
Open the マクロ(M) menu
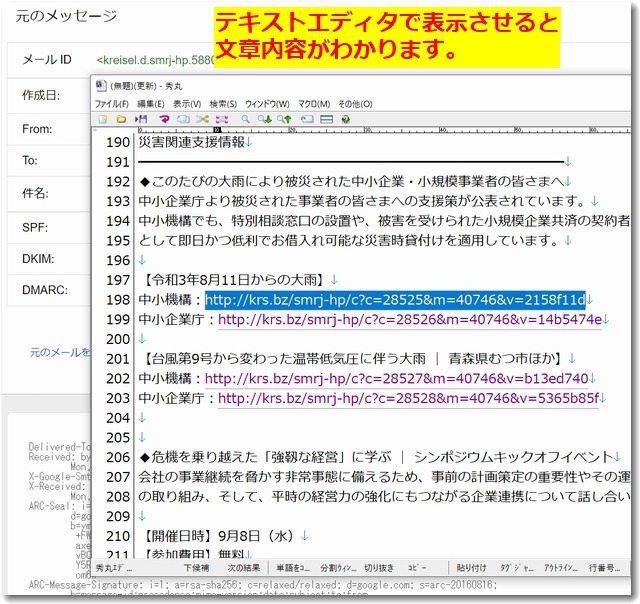[314, 104]
